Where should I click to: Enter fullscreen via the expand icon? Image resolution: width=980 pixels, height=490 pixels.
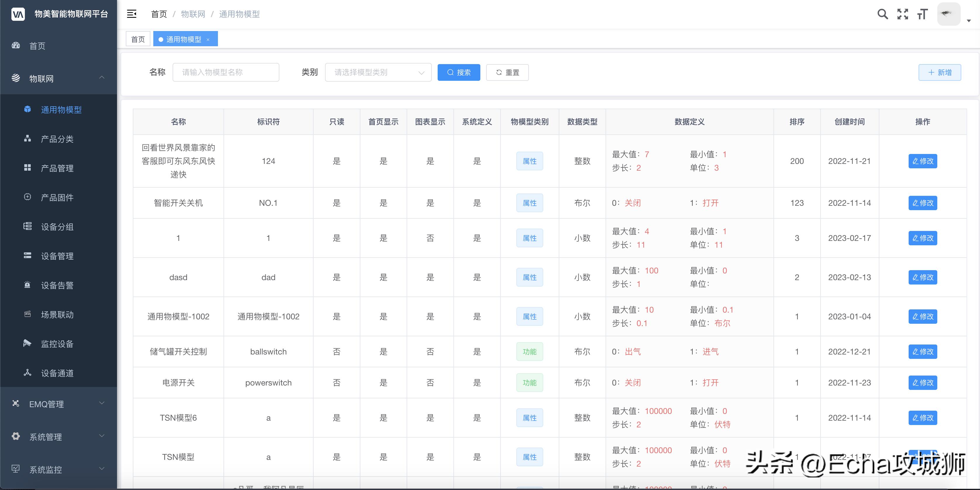(x=902, y=14)
